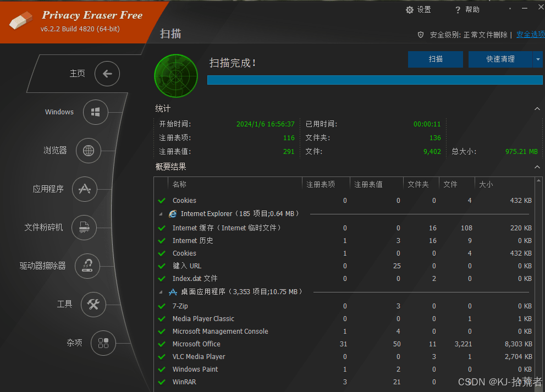
Task: Click the 帮助 question mark icon
Action: pyautogui.click(x=458, y=10)
